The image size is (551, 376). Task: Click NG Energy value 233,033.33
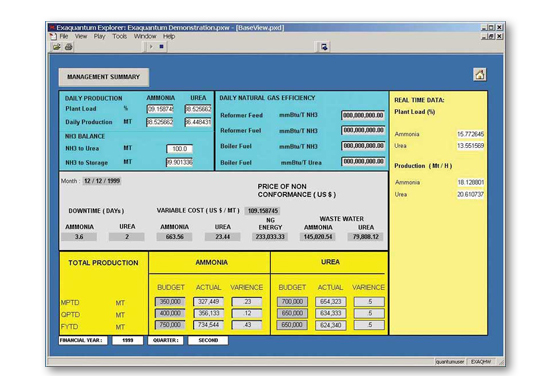[x=270, y=237]
